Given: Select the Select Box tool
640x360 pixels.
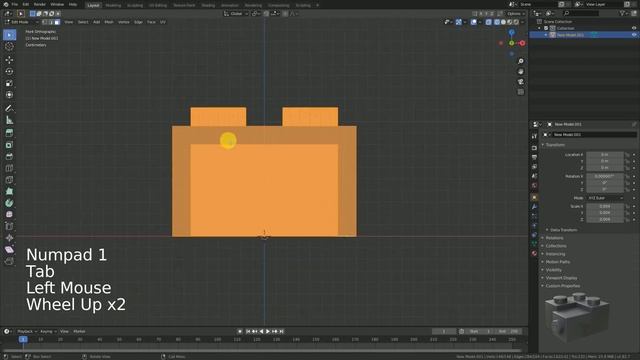Looking at the screenshot, I should coord(9,35).
